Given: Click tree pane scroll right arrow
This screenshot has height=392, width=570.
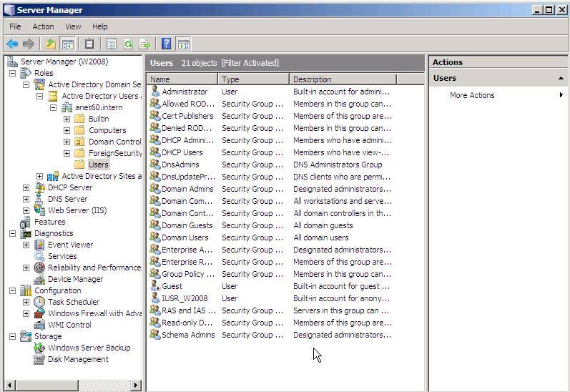Looking at the screenshot, I should [x=137, y=385].
